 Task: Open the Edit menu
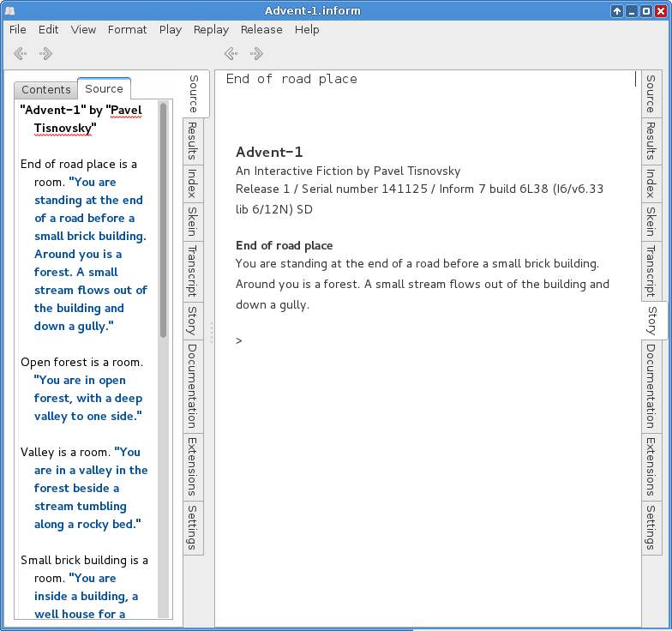pos(48,29)
